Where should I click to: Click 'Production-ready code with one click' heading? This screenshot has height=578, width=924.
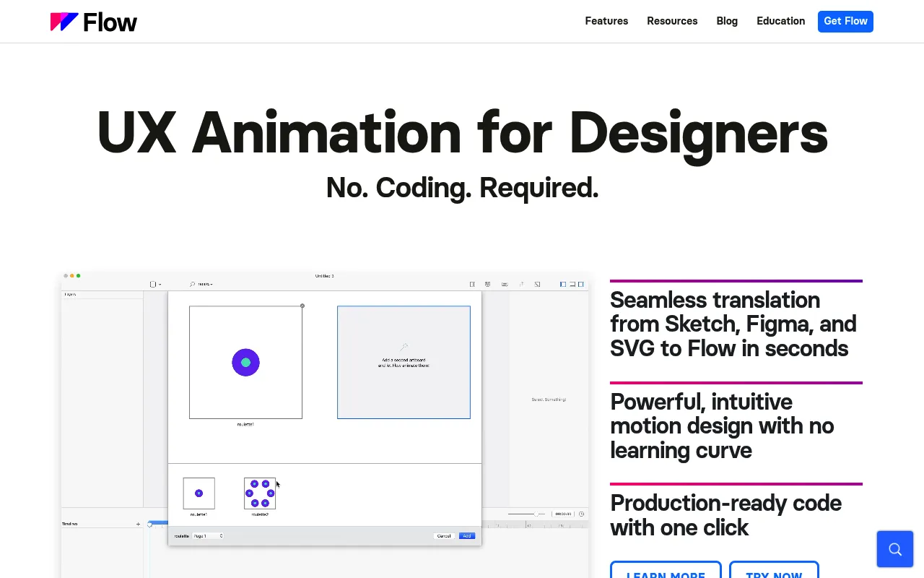click(x=725, y=515)
